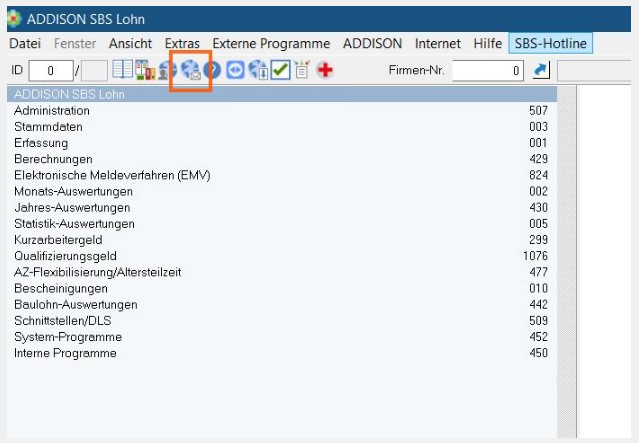Click the binders and folders icon
Viewport: 639px width, 443px height.
pyautogui.click(x=145, y=70)
